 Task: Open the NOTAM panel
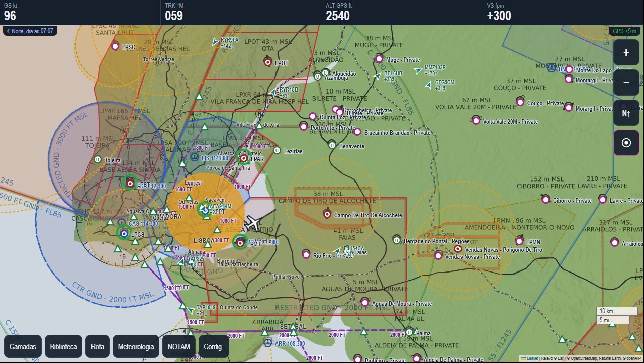coord(178,347)
